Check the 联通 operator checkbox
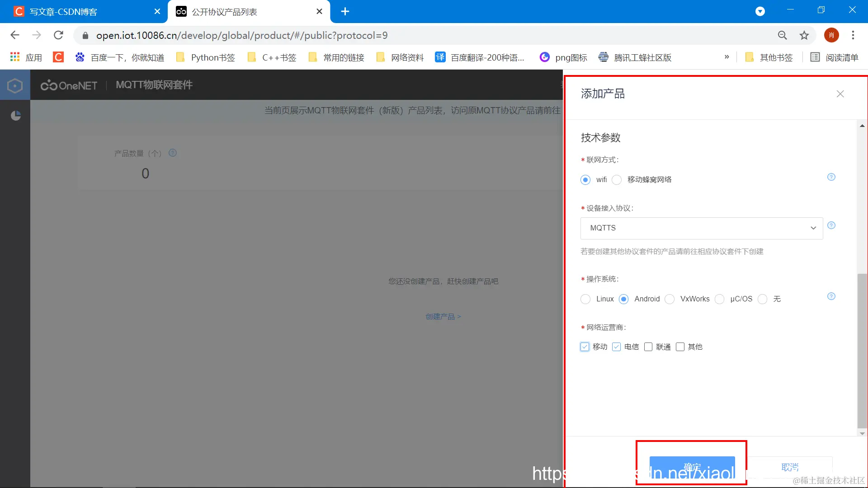The height and width of the screenshot is (488, 868). (648, 347)
